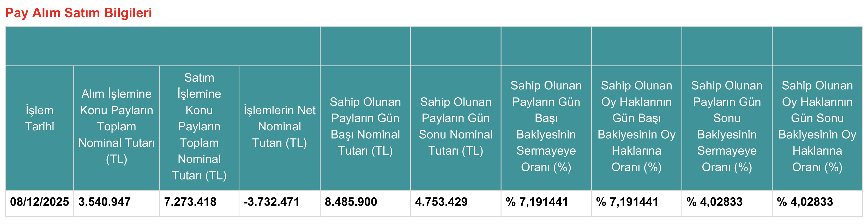Click the 'Satım İşlemine Konu Payların' header
Image resolution: width=868 pixels, height=224 pixels.
coord(199,126)
